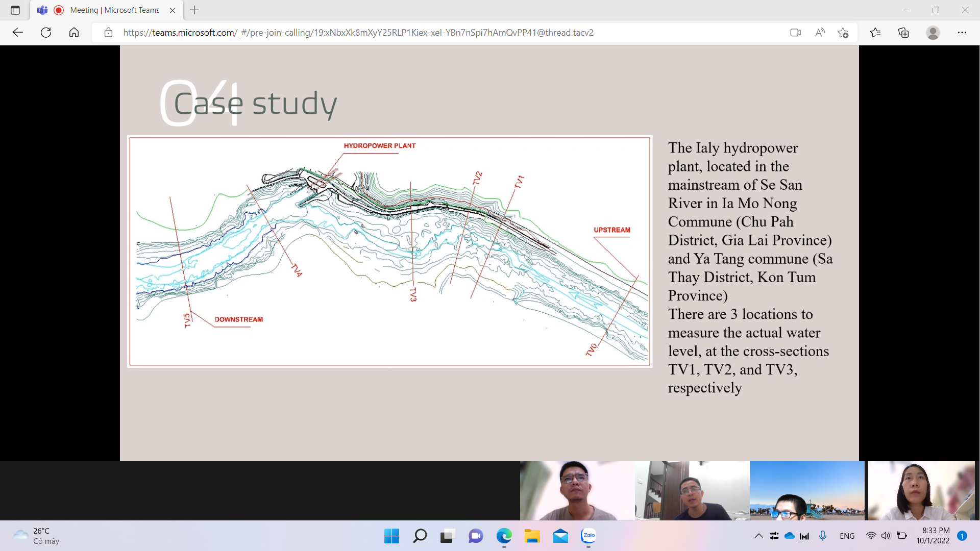Open browser Collections
Screen dimensions: 980x551
(903, 33)
